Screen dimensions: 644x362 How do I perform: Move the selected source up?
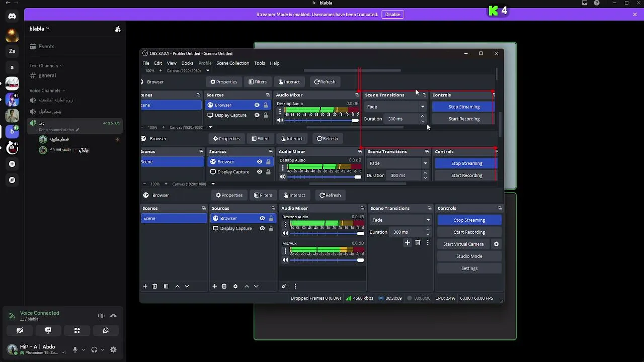point(247,286)
